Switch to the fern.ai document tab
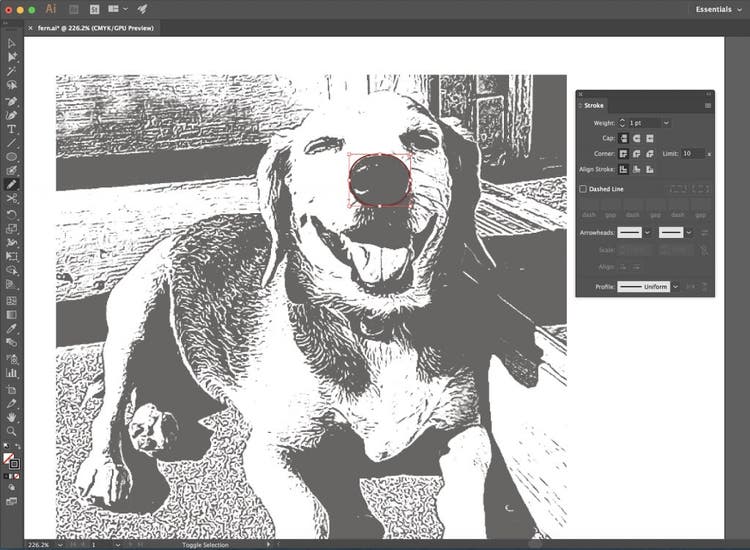Image resolution: width=750 pixels, height=550 pixels. [88, 28]
